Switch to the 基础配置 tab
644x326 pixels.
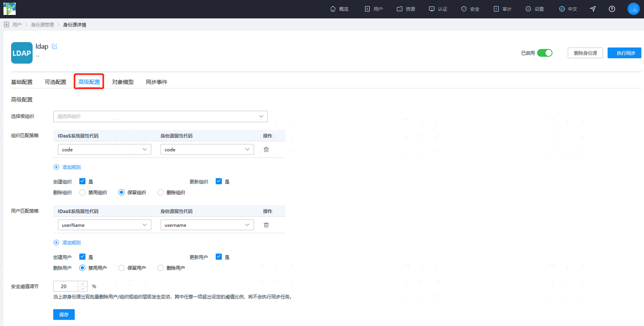tap(22, 82)
